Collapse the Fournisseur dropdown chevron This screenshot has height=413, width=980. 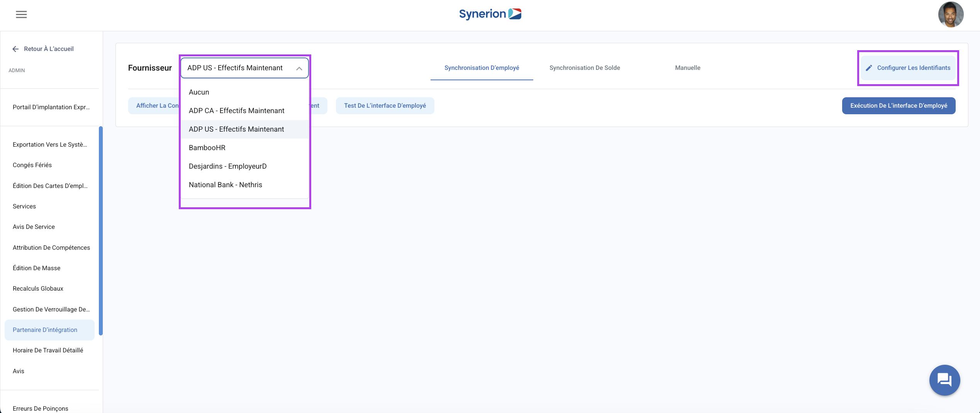click(x=299, y=68)
